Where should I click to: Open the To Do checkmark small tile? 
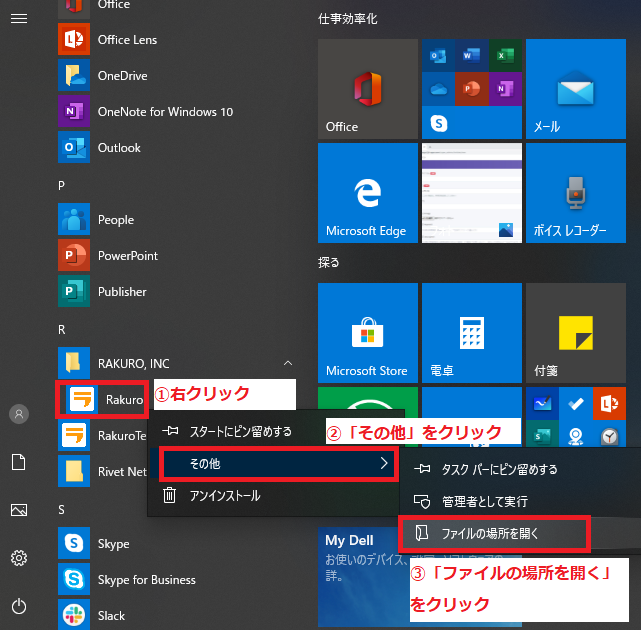pyautogui.click(x=576, y=404)
